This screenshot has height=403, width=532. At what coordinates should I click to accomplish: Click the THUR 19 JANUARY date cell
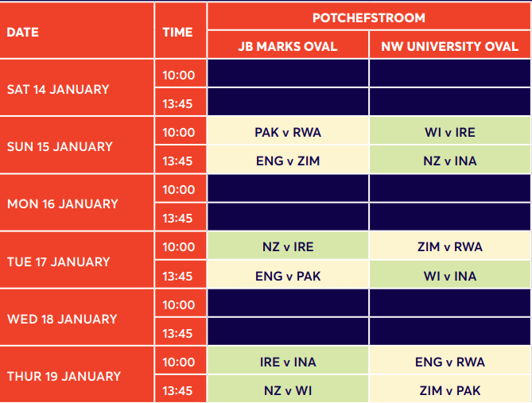[76, 375]
